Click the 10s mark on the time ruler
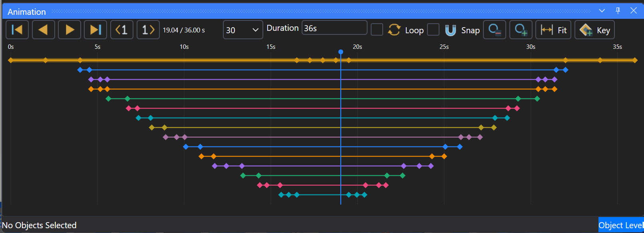The height and width of the screenshot is (233, 644). (x=184, y=47)
